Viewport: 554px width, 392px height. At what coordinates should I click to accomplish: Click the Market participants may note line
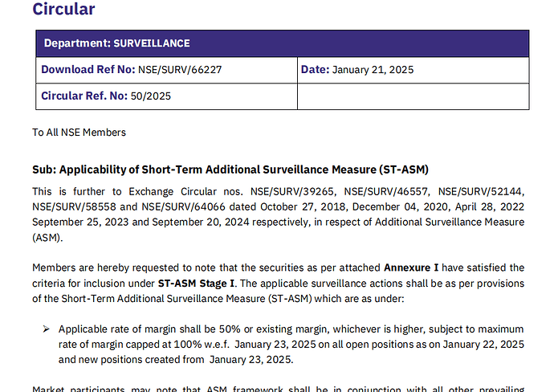pyautogui.click(x=278, y=389)
